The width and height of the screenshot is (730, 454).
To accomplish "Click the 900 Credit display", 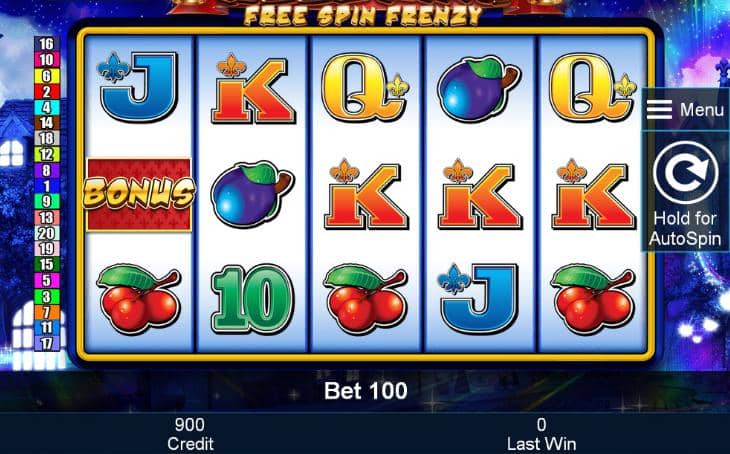I will click(190, 434).
